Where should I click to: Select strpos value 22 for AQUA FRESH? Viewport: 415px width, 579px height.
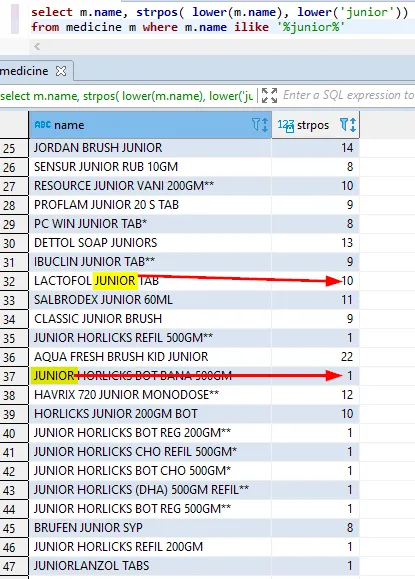[315, 357]
